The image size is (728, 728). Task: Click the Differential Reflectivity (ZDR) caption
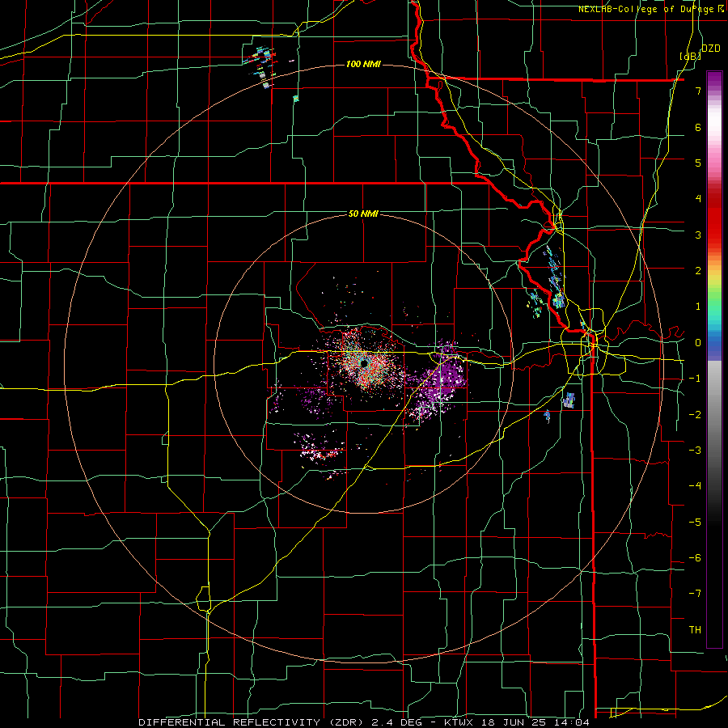[x=365, y=722]
